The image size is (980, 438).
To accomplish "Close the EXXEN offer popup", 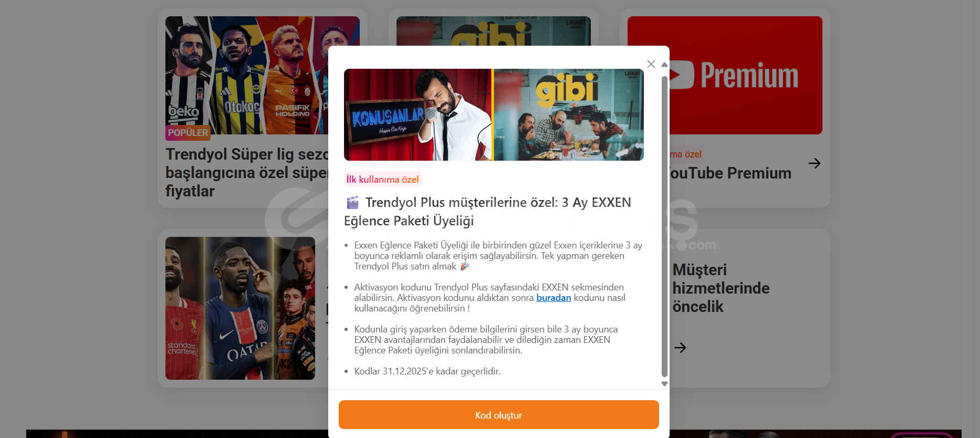I will [x=651, y=64].
